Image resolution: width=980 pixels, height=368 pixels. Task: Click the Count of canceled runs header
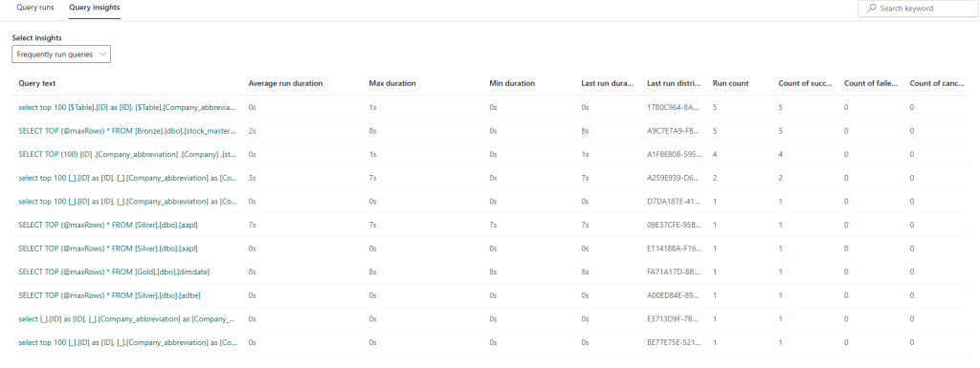pos(937,83)
